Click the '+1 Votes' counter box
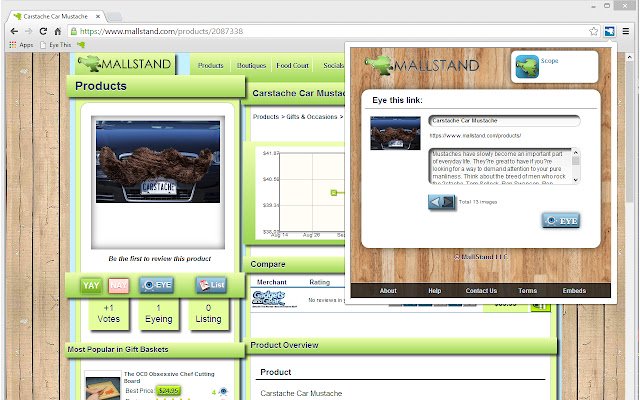This screenshot has width=640, height=400. point(109,314)
